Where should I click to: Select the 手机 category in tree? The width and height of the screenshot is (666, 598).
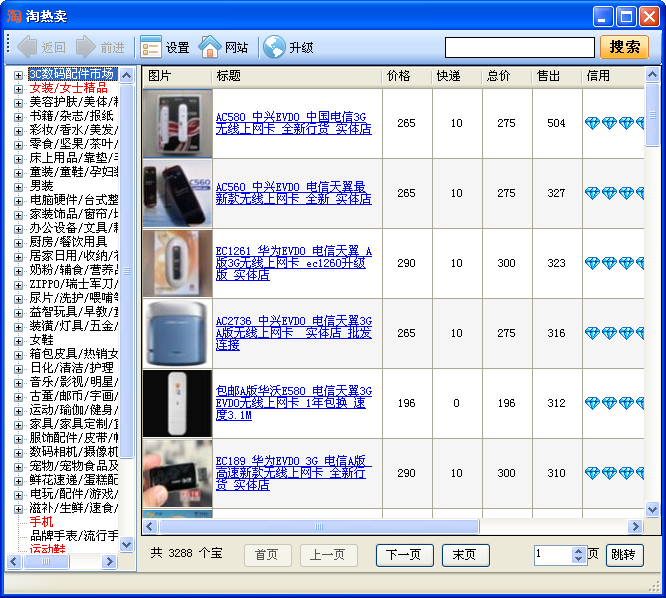pyautogui.click(x=41, y=522)
